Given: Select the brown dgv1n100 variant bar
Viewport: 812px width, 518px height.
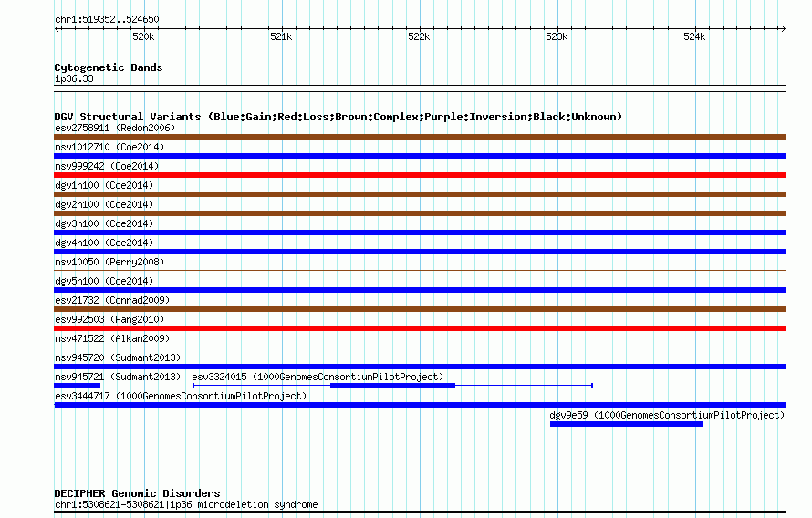Looking at the screenshot, I should point(420,194).
